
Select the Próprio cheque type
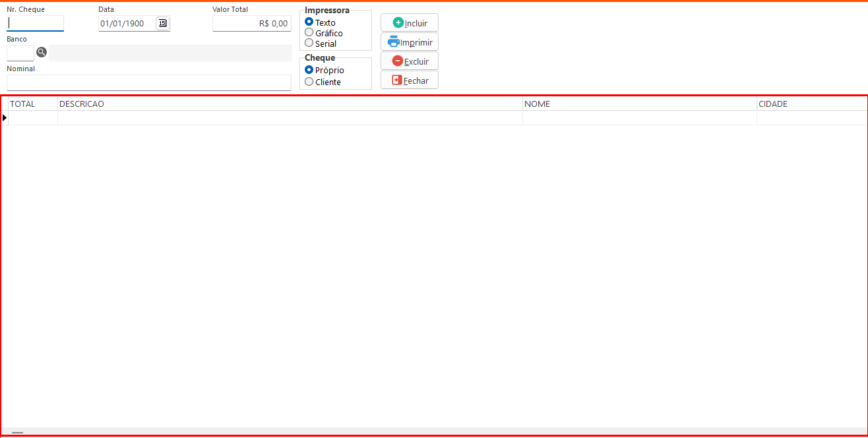[x=309, y=70]
